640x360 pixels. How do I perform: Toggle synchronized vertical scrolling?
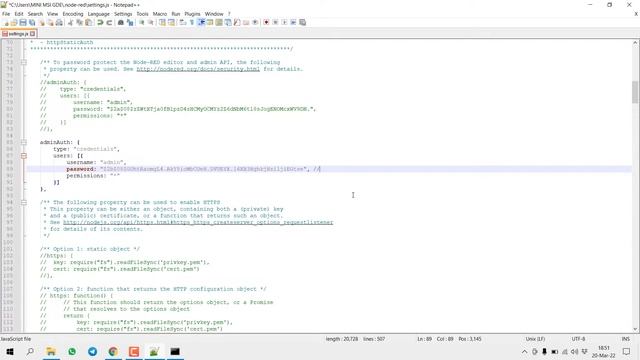[x=162, y=22]
